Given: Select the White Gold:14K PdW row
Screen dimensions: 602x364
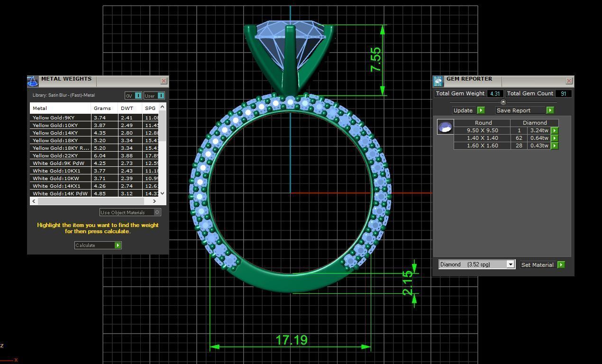Looking at the screenshot, I should [x=94, y=193].
